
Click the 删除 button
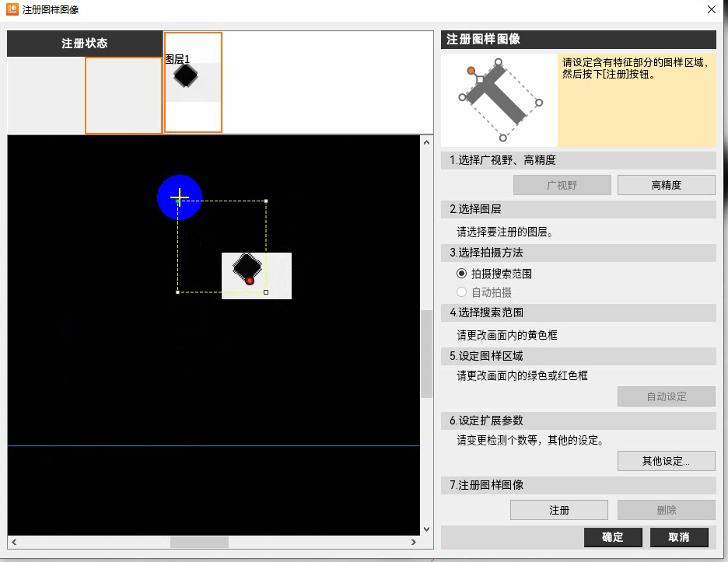(x=666, y=510)
